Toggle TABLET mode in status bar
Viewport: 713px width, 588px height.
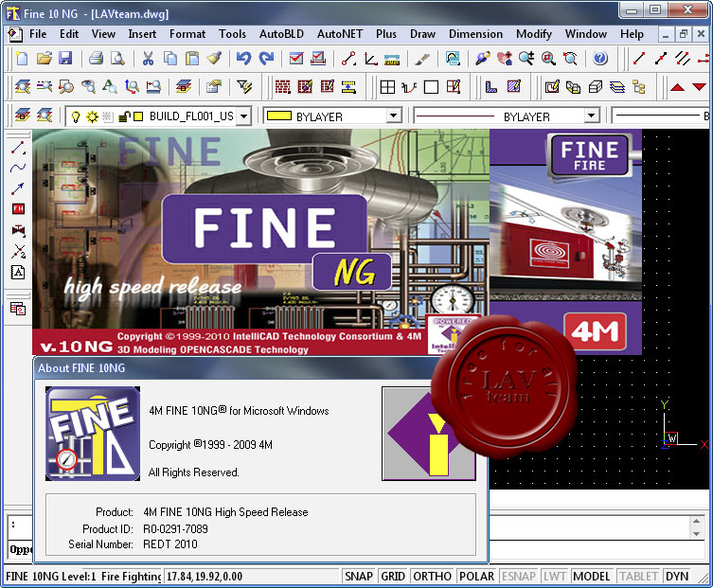point(638,577)
